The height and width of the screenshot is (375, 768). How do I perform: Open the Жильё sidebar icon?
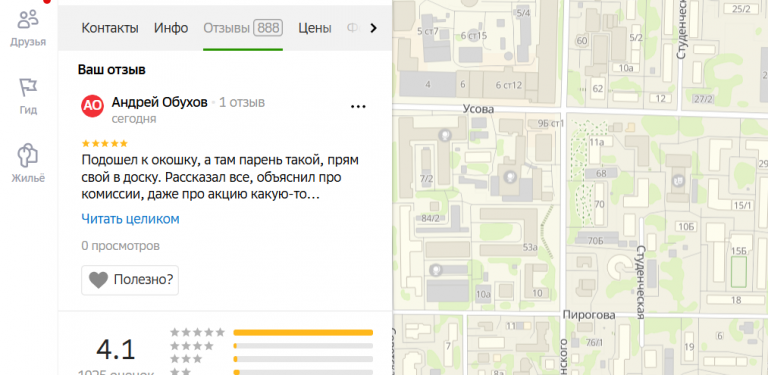28,164
